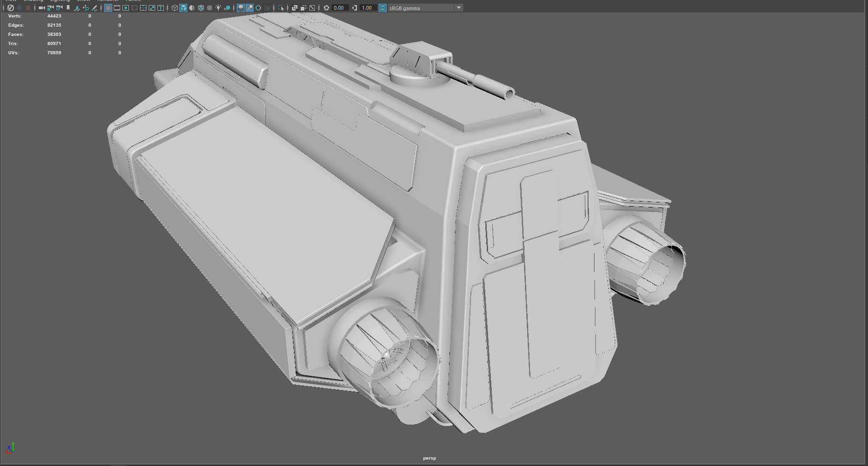Click the Select Camera icon
This screenshot has width=868, height=466.
41,8
